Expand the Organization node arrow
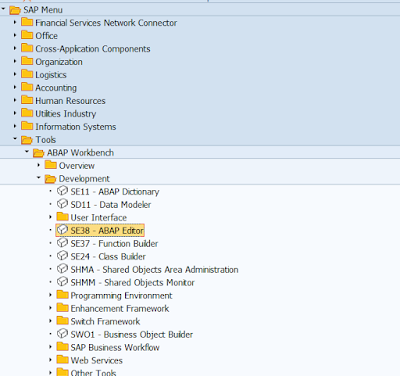400x376 pixels. 15,61
